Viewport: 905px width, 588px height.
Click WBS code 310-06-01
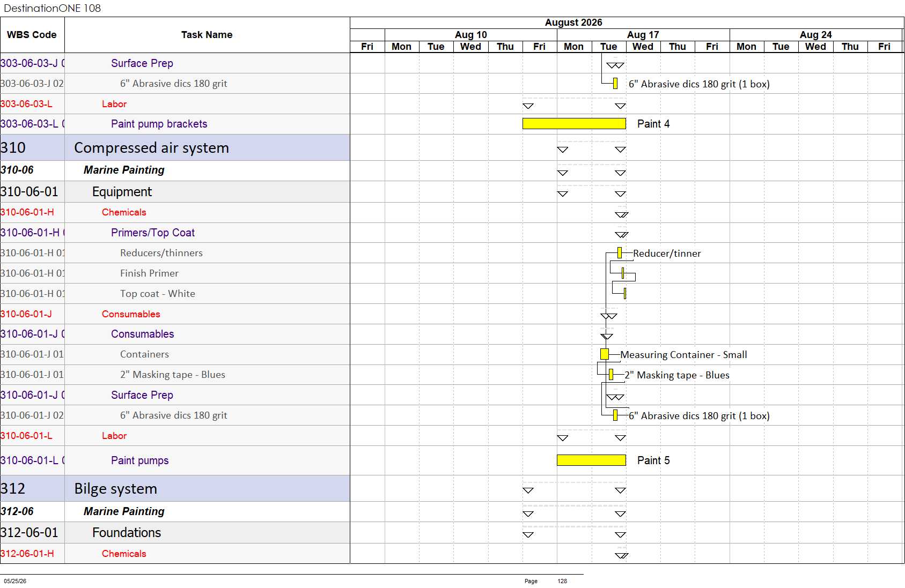click(x=30, y=191)
